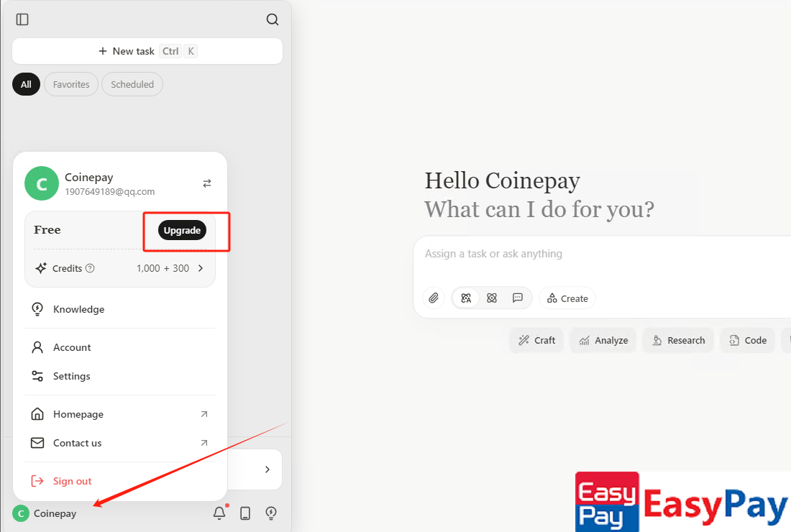The image size is (791, 532).
Task: Select the Research suggestion chip
Action: (x=678, y=340)
